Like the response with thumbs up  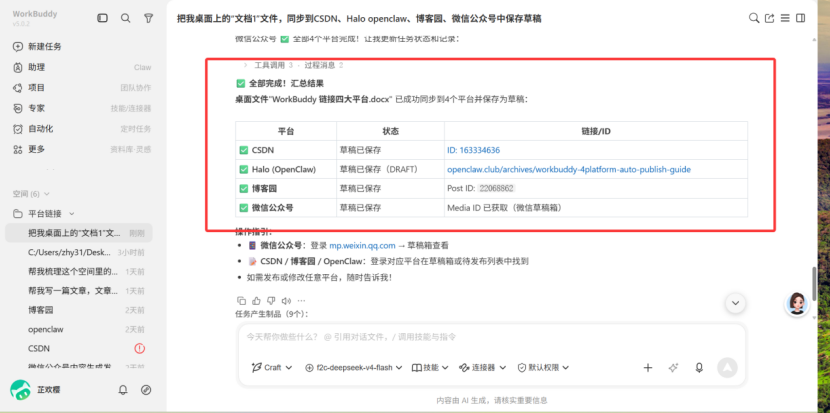coord(256,301)
